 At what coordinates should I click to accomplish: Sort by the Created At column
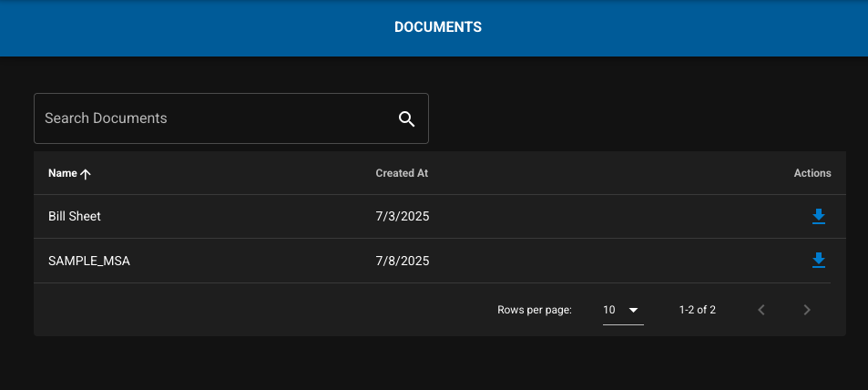coord(402,173)
